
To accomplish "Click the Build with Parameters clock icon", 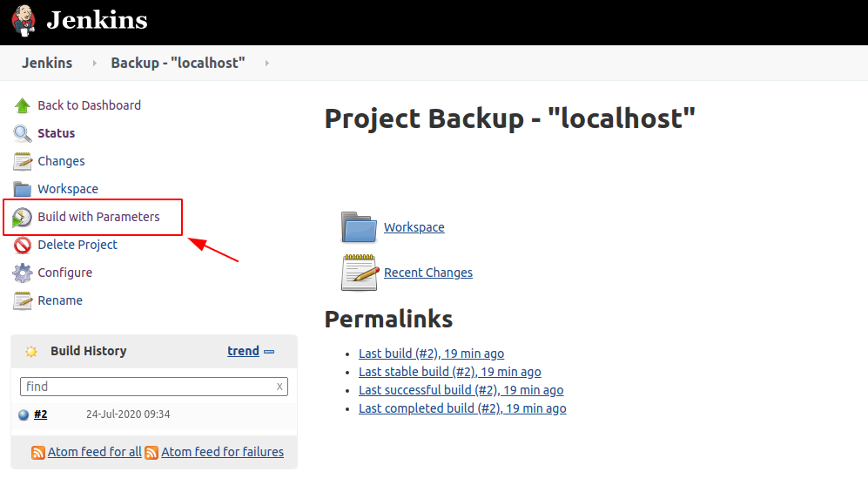I will [23, 217].
